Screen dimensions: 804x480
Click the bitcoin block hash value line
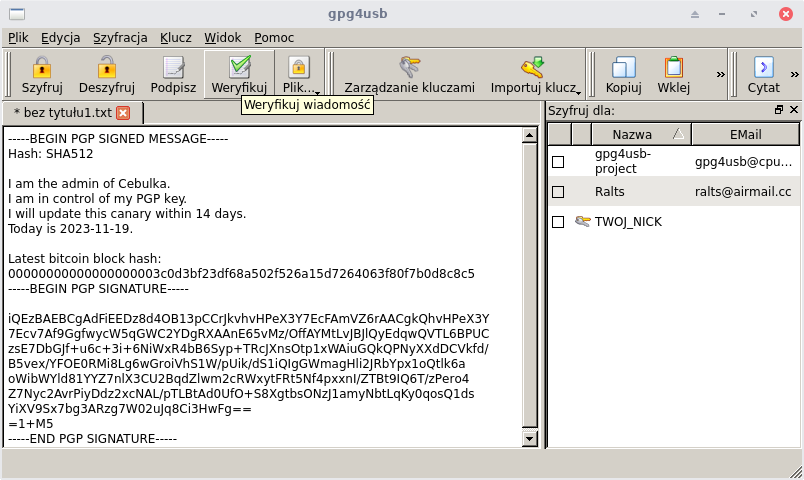click(x=241, y=274)
